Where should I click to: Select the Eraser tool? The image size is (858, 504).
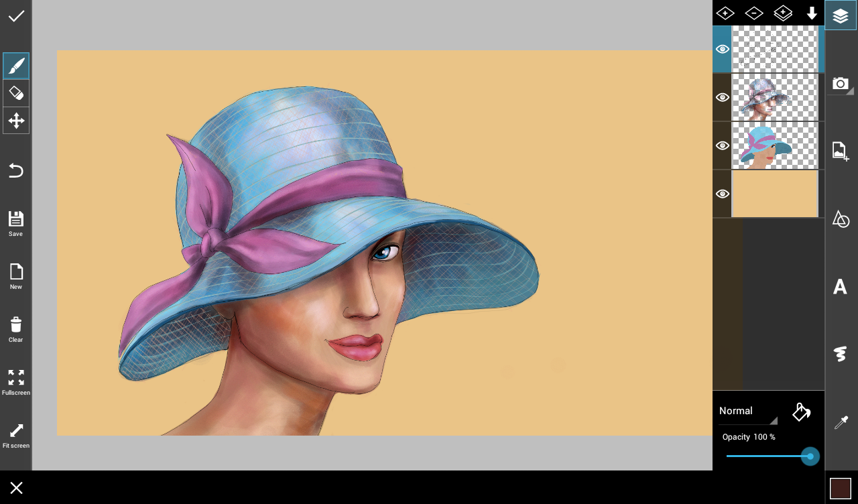[x=16, y=93]
